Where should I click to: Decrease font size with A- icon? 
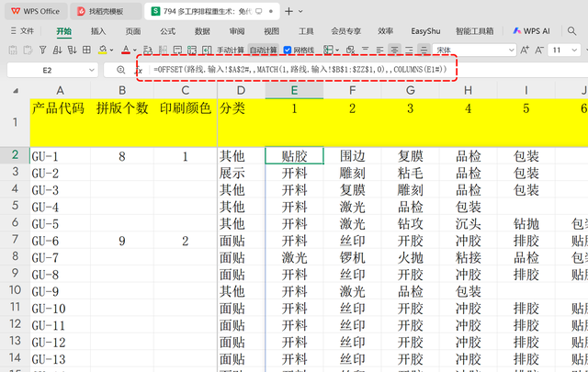[x=539, y=50]
